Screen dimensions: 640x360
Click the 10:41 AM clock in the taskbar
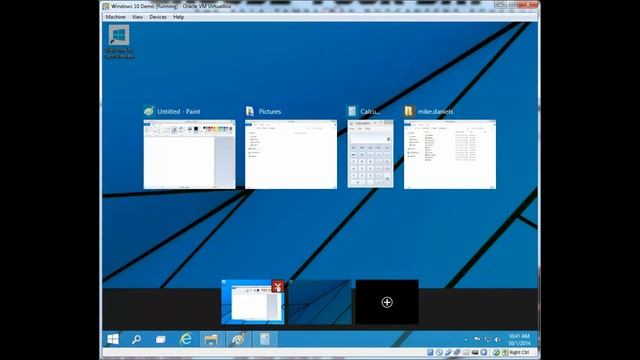(519, 340)
